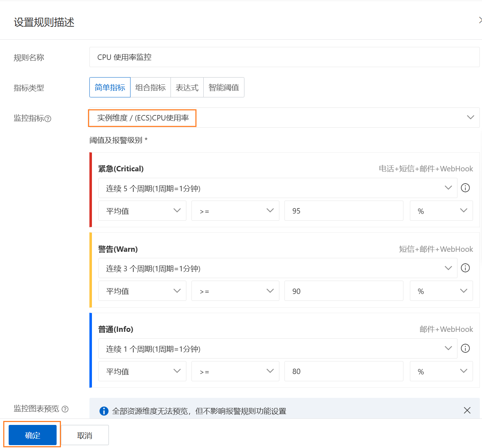Switch to the 组合指标 tab
The image size is (482, 448).
150,87
